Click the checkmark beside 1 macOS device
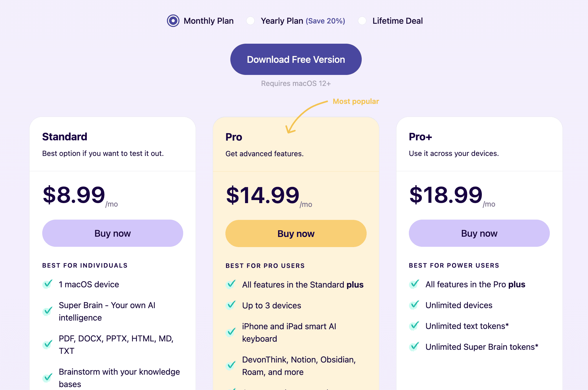The width and height of the screenshot is (588, 390). pos(47,284)
